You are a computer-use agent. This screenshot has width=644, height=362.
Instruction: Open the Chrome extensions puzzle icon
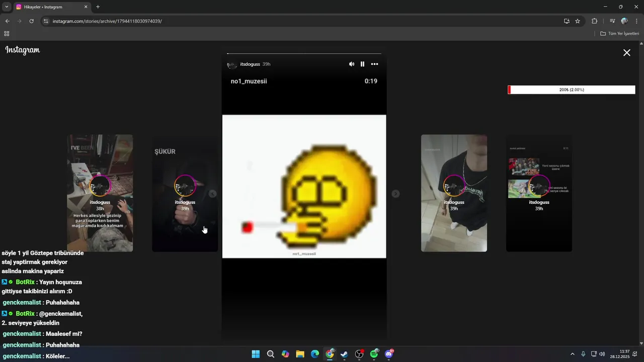594,21
